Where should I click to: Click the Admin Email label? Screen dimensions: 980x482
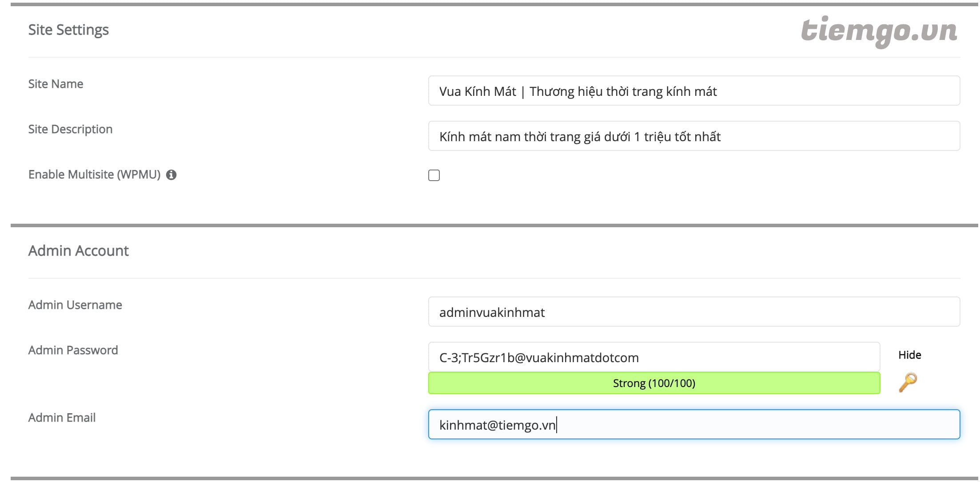(x=62, y=418)
